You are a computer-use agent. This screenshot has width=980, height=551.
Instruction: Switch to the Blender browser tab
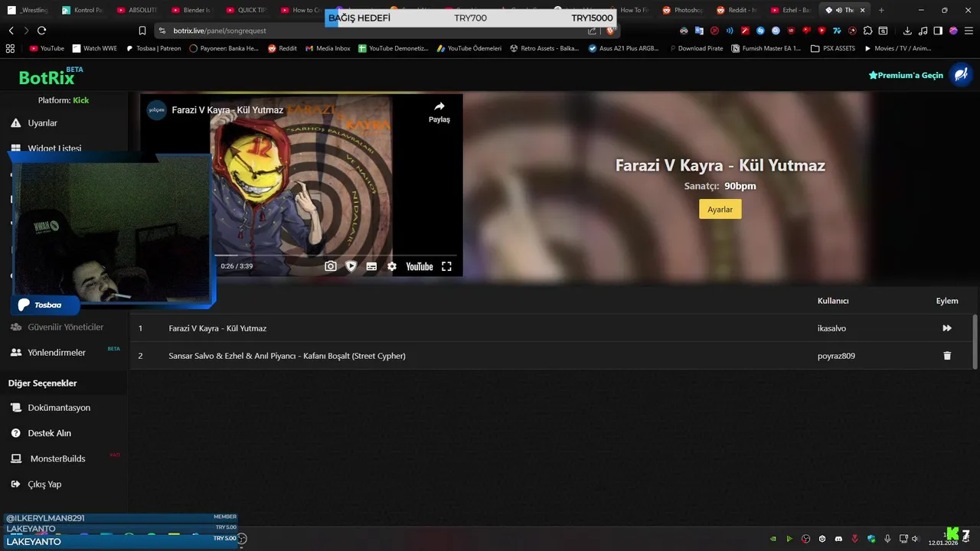click(191, 10)
